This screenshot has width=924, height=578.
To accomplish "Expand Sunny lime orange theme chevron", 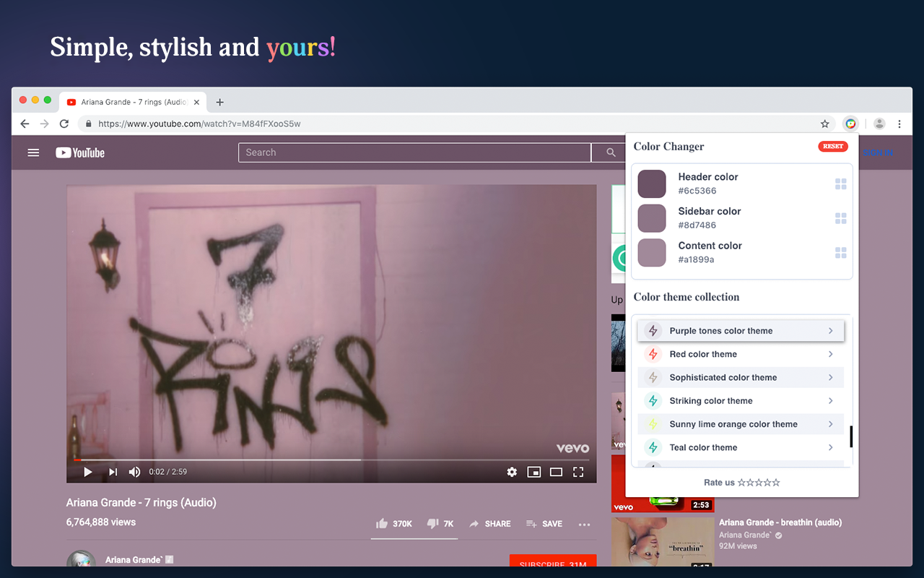I will click(831, 424).
